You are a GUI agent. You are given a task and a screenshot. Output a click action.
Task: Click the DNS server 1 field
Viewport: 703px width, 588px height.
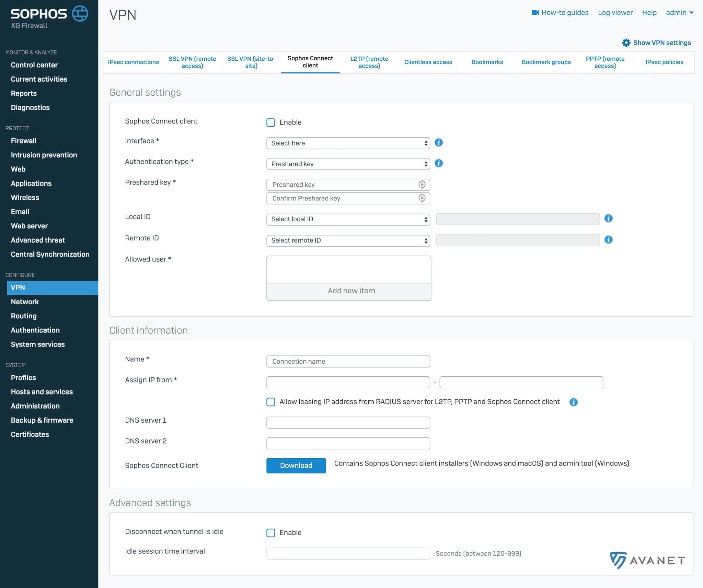pyautogui.click(x=348, y=423)
